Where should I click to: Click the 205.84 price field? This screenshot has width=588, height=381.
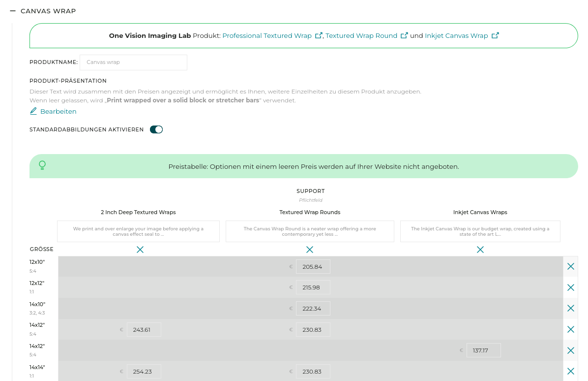pos(313,267)
